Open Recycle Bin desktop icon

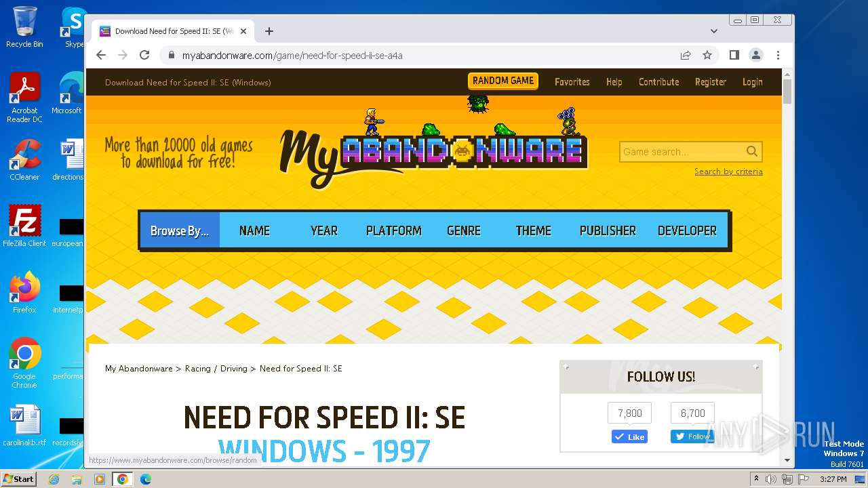pos(24,27)
